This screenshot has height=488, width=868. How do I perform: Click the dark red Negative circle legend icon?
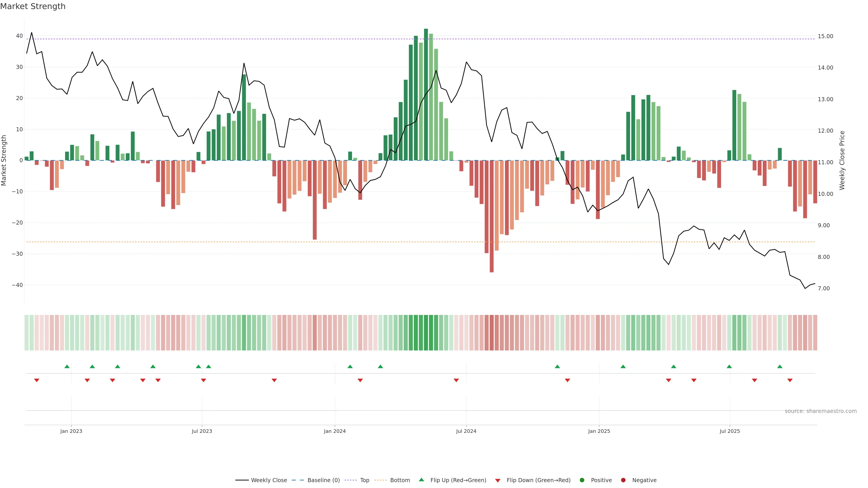click(623, 480)
